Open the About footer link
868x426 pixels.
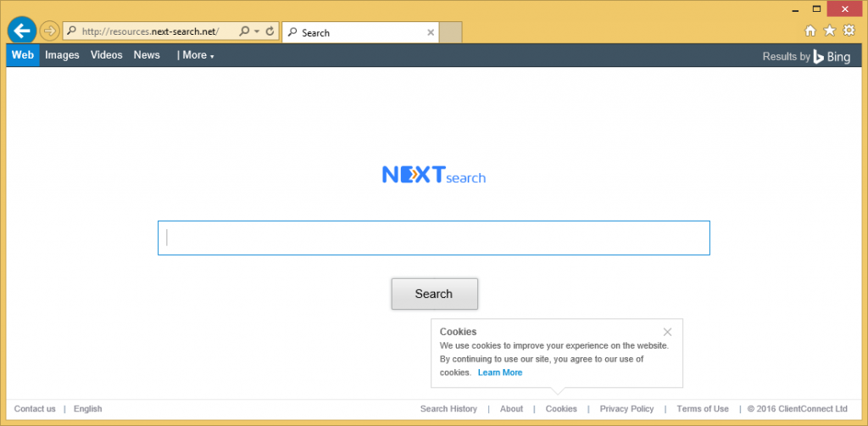511,409
